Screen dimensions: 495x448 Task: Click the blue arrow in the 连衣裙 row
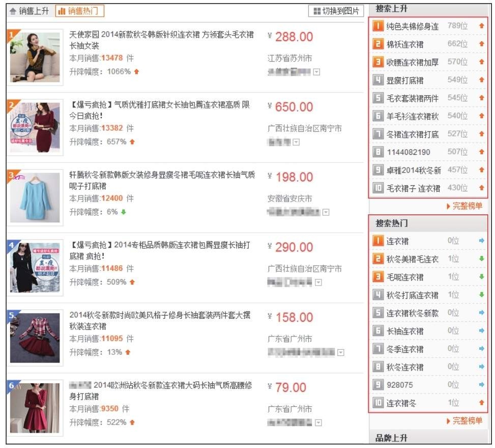(482, 241)
